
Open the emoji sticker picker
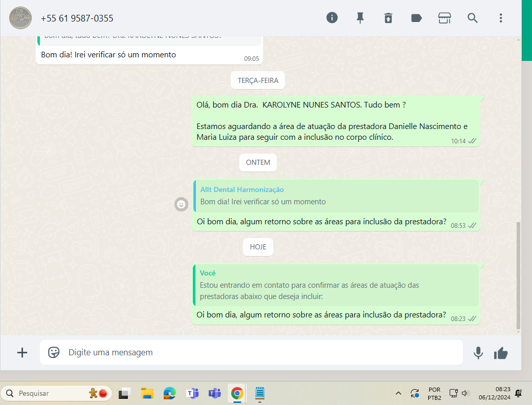(x=54, y=352)
